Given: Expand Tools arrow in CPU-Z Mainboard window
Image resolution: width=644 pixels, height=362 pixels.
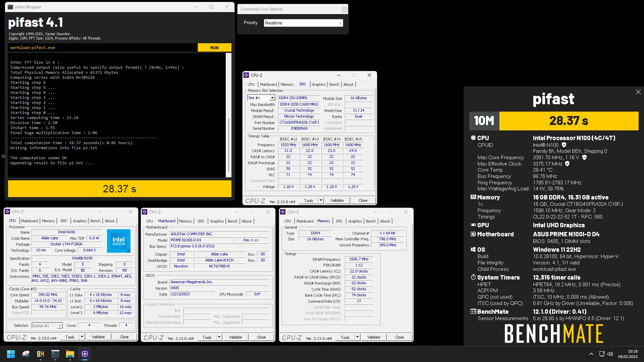Looking at the screenshot, I should [219, 337].
